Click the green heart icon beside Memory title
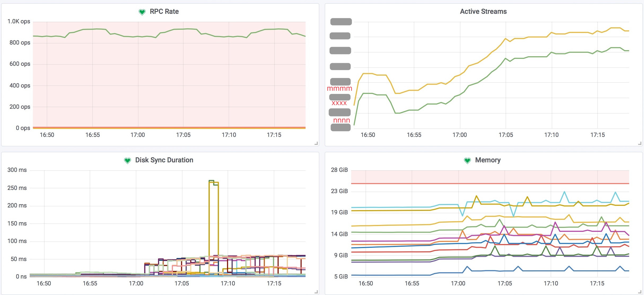 [x=467, y=160]
